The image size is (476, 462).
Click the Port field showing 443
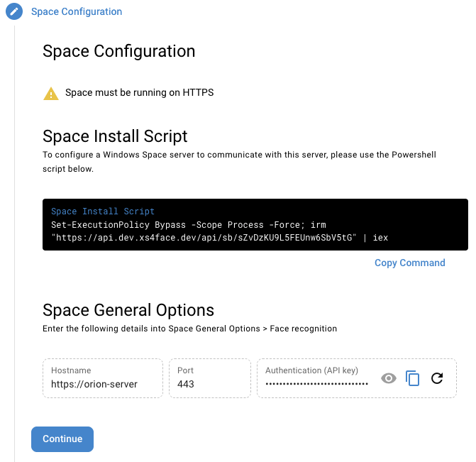click(210, 378)
